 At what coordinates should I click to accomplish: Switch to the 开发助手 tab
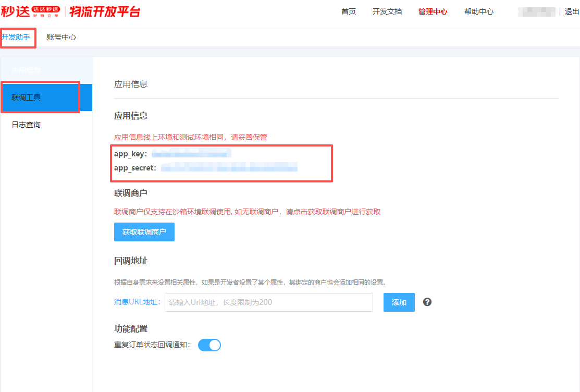[16, 37]
